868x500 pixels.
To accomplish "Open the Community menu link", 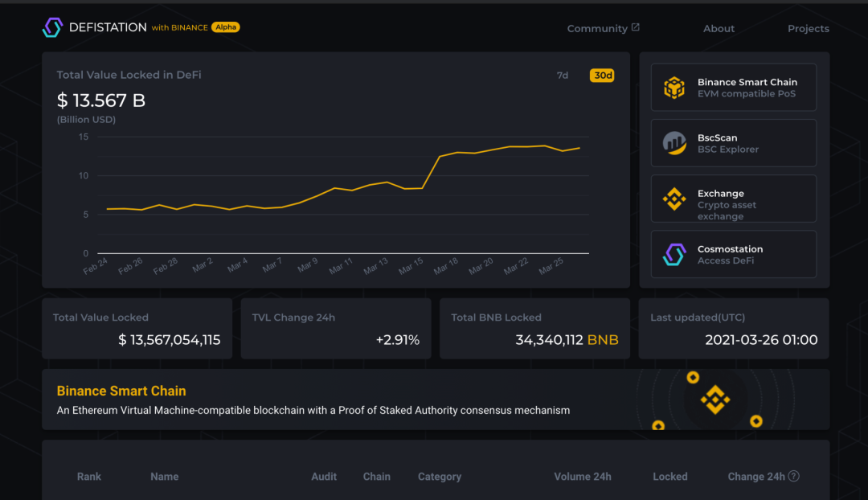I will tap(597, 28).
